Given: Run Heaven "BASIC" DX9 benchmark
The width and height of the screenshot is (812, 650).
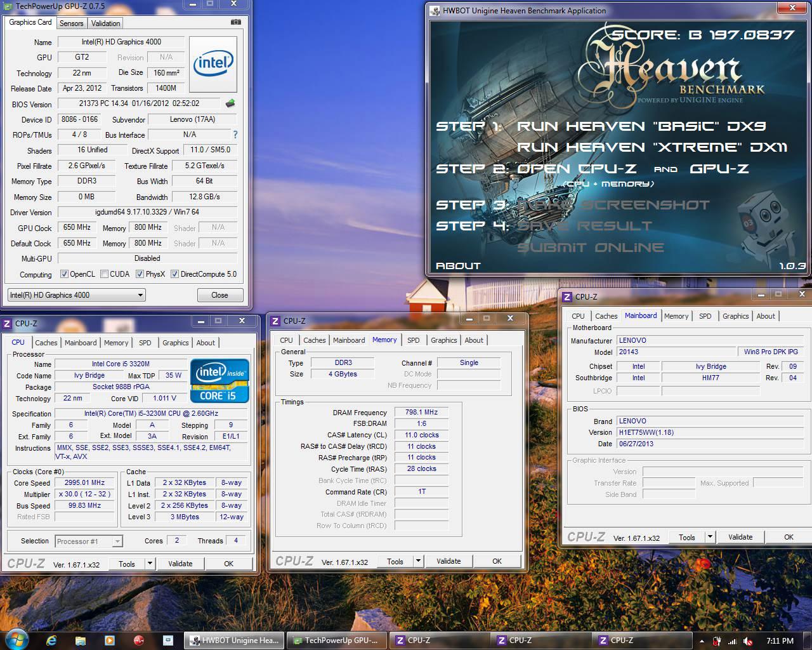Looking at the screenshot, I should (641, 126).
